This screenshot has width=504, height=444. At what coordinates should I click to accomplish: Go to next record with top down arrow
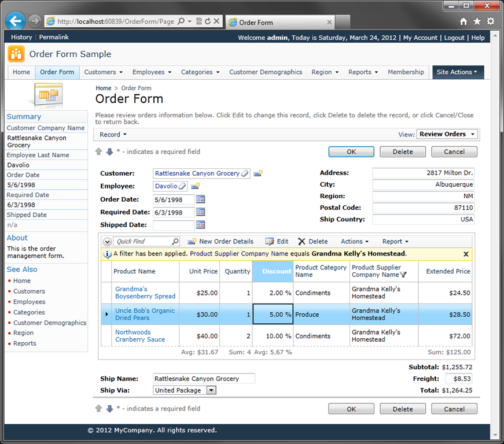(x=109, y=151)
